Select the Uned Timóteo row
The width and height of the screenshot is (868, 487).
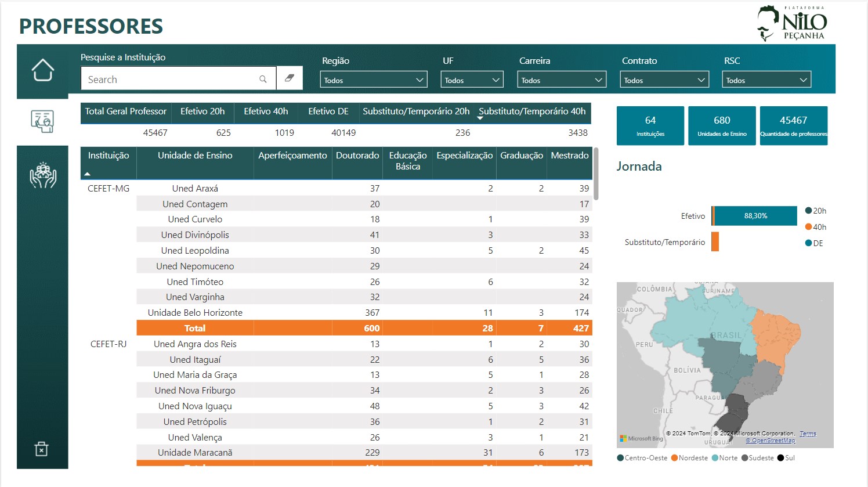tap(364, 282)
